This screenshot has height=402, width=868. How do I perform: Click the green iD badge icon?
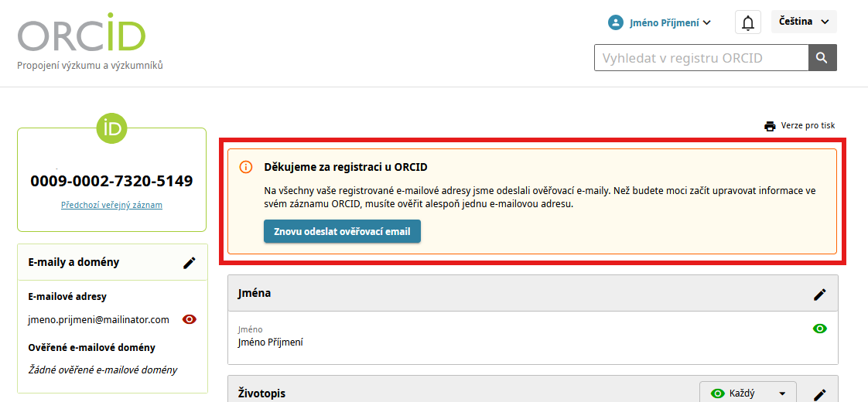tap(112, 128)
